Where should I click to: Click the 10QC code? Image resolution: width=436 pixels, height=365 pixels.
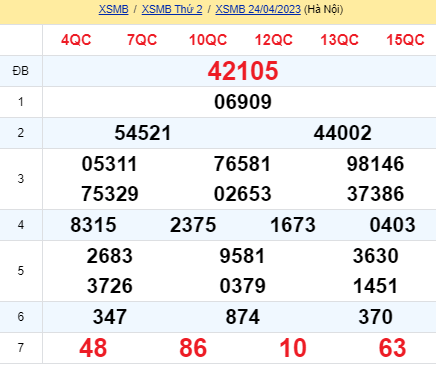click(208, 40)
